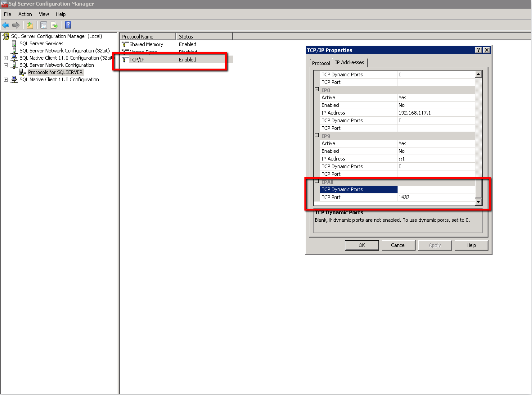The width and height of the screenshot is (532, 395).
Task: Collapse the SQL Server Network Configuration node
Action: [x=6, y=65]
